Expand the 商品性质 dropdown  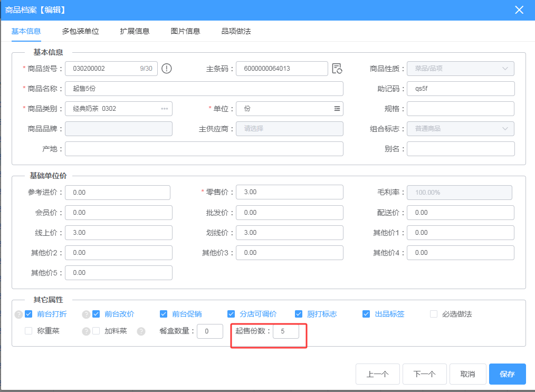(x=460, y=69)
